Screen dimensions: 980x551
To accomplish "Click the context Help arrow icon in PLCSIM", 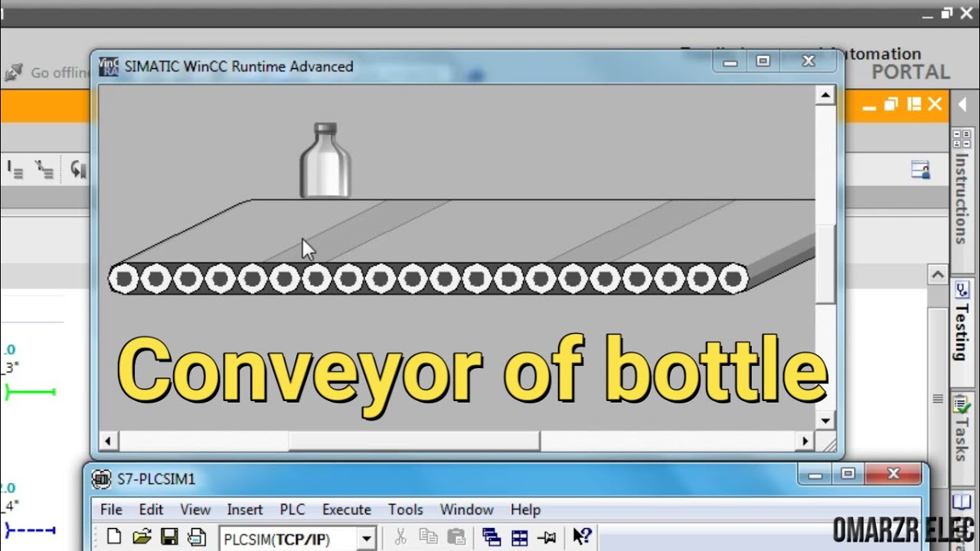I will (x=582, y=537).
